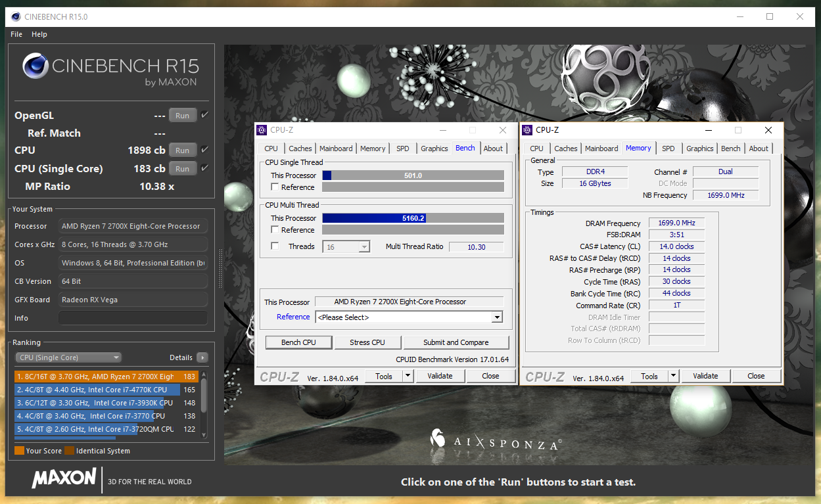This screenshot has width=821, height=504.
Task: Click Validate in CPU-Z Bench window
Action: click(x=440, y=377)
